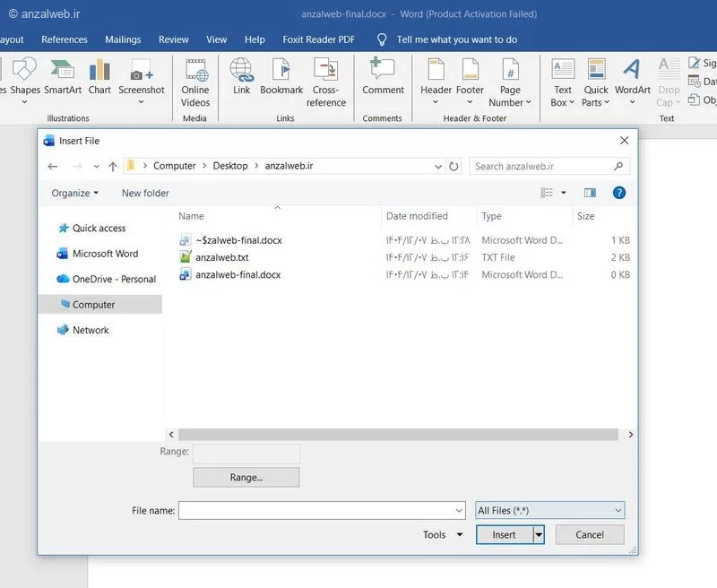This screenshot has width=717, height=588.
Task: Click the New folder button
Action: coord(145,193)
